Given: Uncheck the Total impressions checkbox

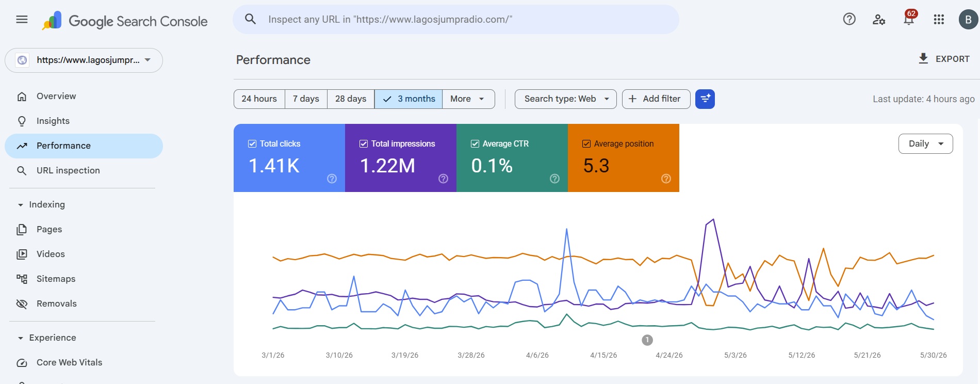Looking at the screenshot, I should (364, 144).
